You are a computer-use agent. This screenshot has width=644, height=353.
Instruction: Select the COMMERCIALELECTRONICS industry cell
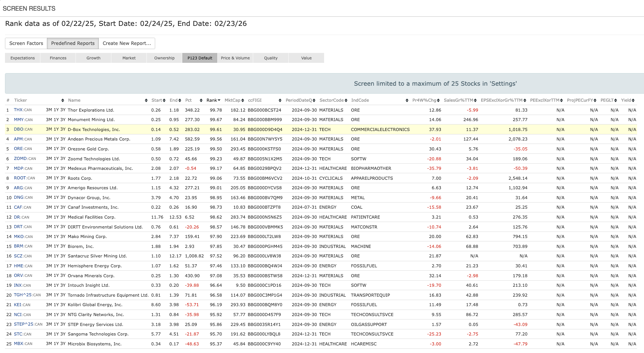380,129
